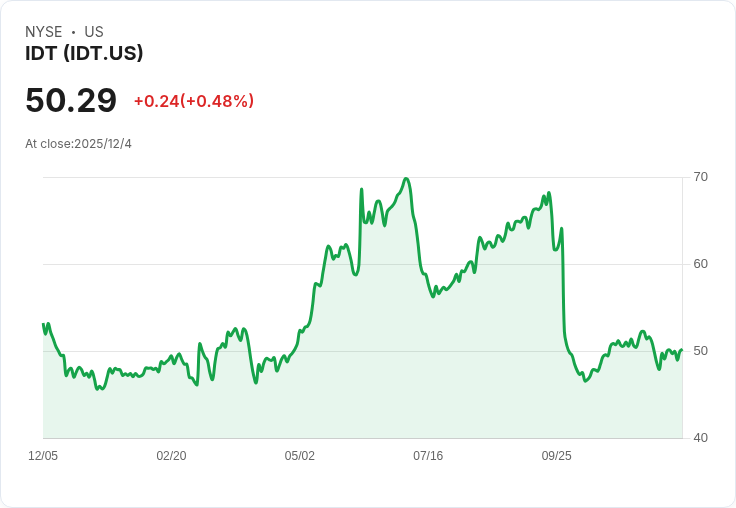This screenshot has width=736, height=508.
Task: Click the chart's highest peak near 70
Action: pyautogui.click(x=406, y=179)
